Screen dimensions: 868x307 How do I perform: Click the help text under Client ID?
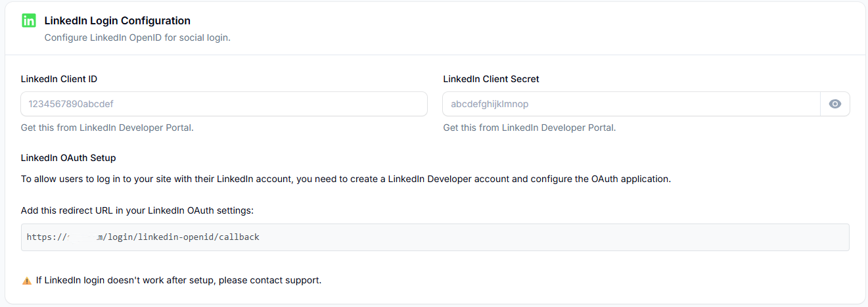click(107, 128)
